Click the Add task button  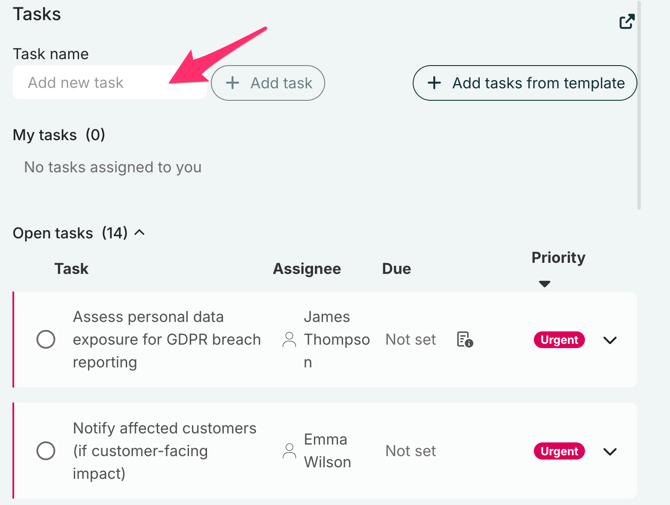268,83
